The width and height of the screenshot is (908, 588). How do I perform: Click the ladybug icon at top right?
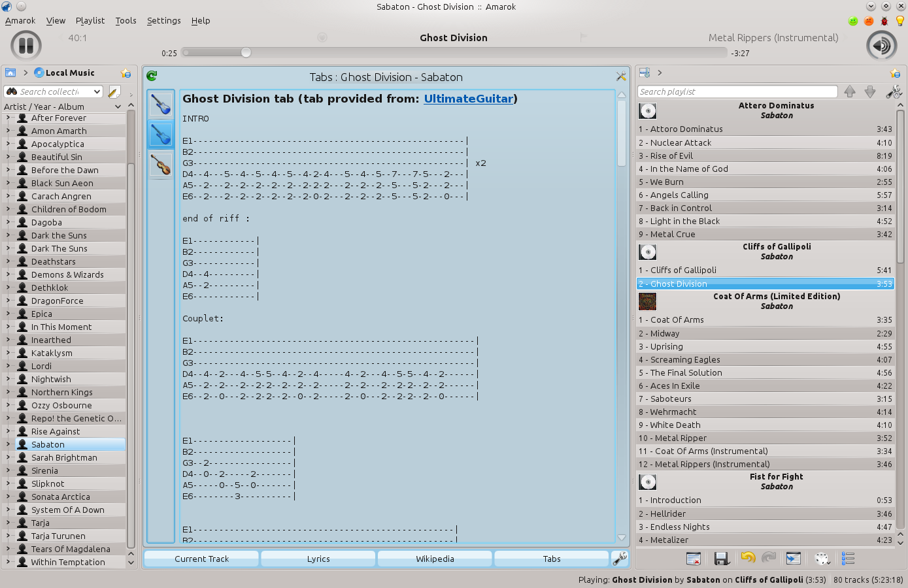(x=884, y=21)
